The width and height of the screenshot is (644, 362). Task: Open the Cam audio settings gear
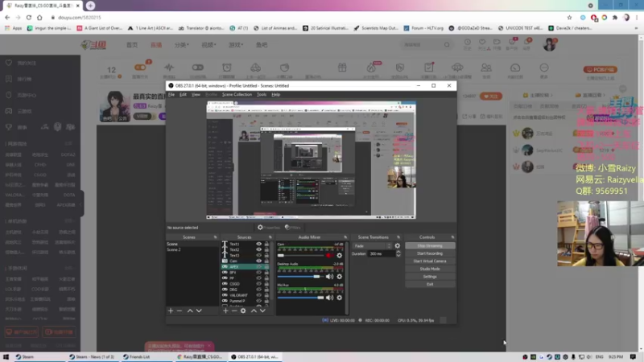[x=339, y=255]
